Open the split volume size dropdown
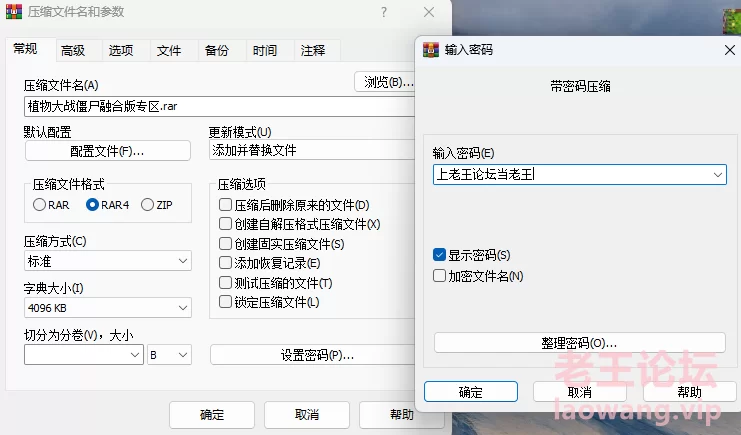 (84, 355)
